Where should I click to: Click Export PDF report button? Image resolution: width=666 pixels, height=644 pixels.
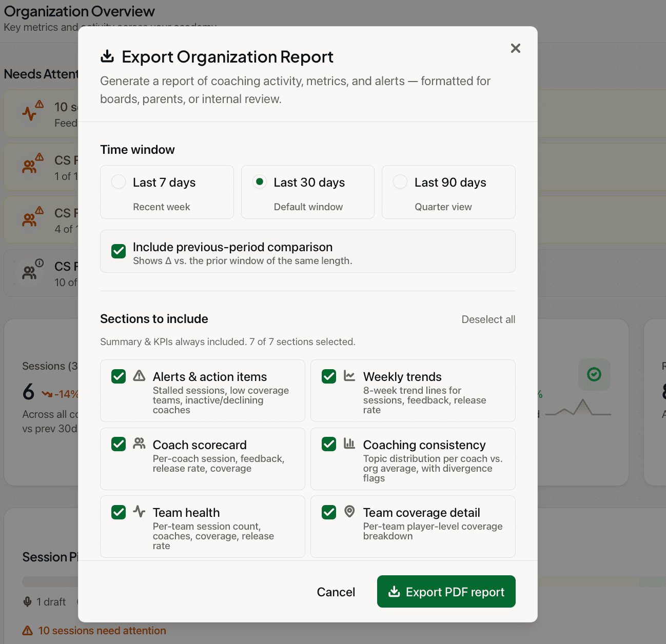coord(446,592)
